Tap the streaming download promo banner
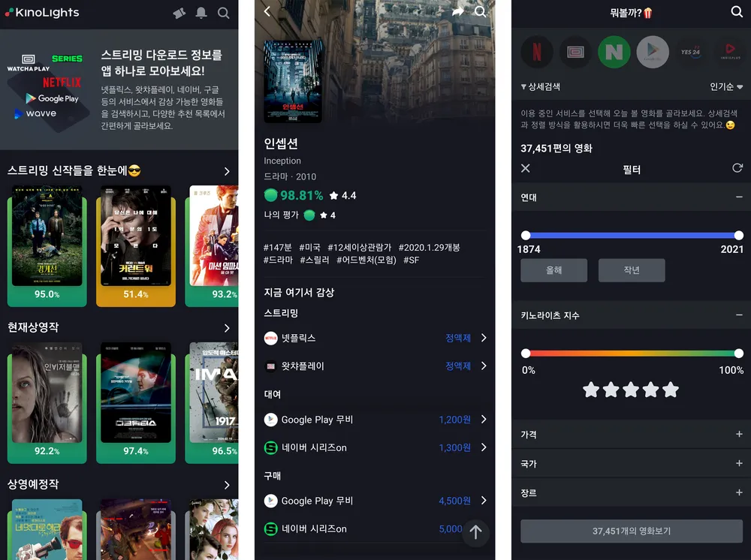This screenshot has width=751, height=560. [x=119, y=89]
